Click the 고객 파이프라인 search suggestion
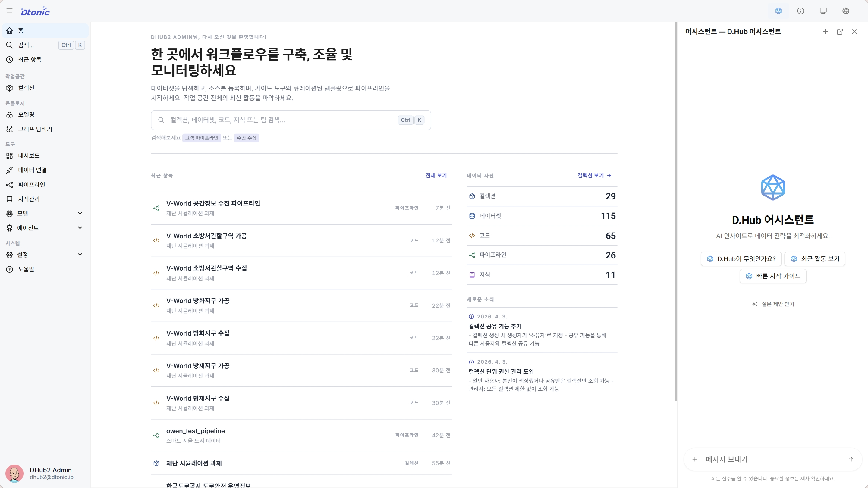 point(202,138)
